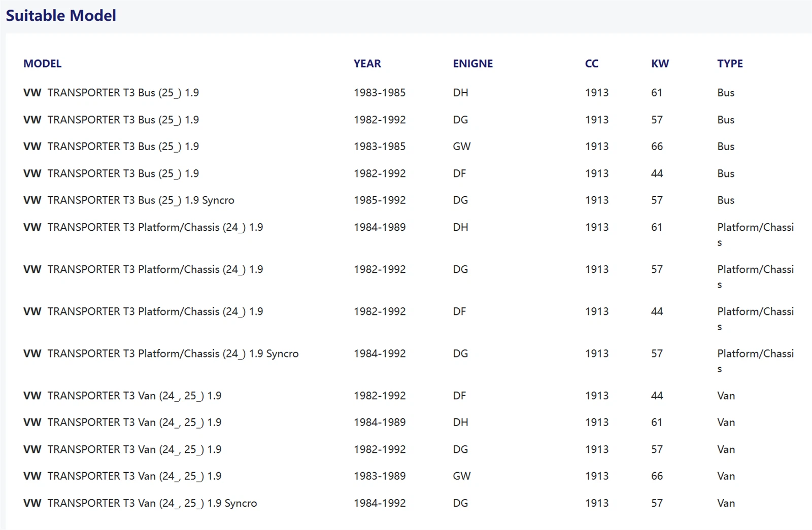Click the Van type cell in the Van DF row

pyautogui.click(x=726, y=396)
